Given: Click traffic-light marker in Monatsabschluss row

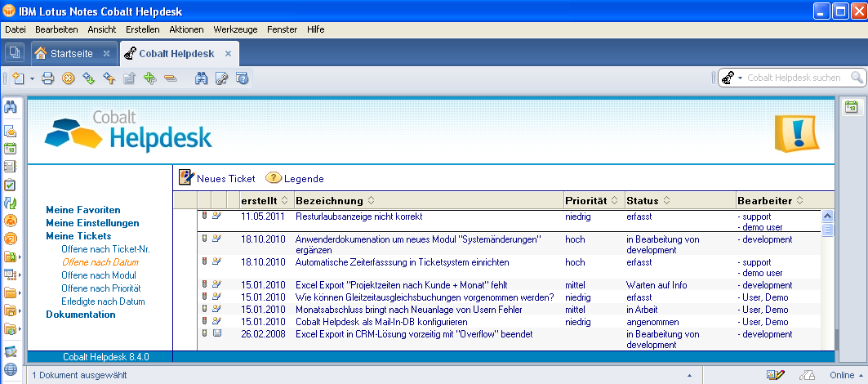Looking at the screenshot, I should [x=204, y=309].
